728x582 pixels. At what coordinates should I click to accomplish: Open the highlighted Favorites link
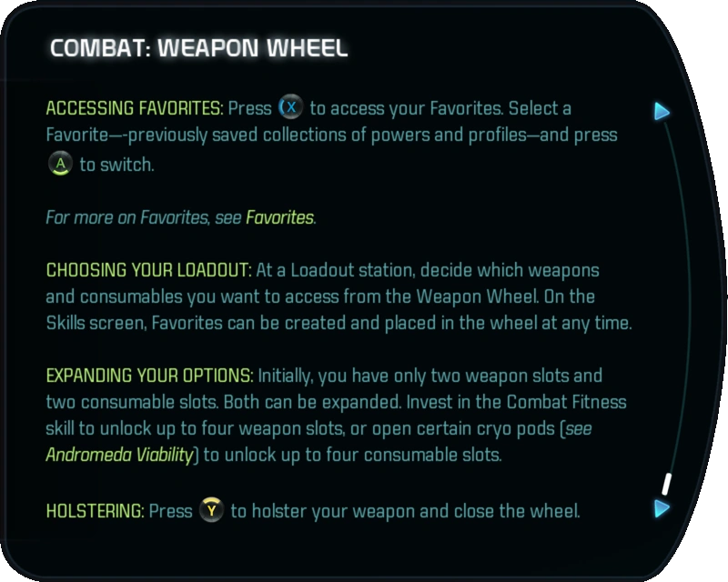pyautogui.click(x=279, y=218)
